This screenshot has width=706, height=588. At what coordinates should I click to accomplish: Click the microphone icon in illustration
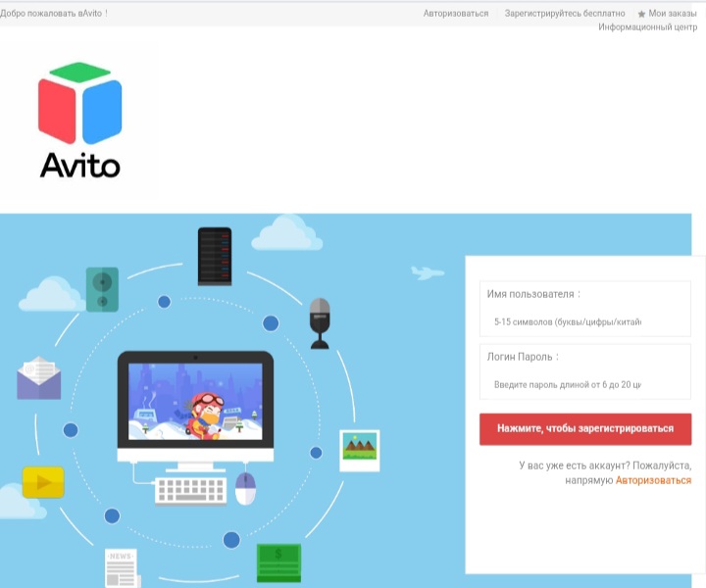click(x=320, y=323)
